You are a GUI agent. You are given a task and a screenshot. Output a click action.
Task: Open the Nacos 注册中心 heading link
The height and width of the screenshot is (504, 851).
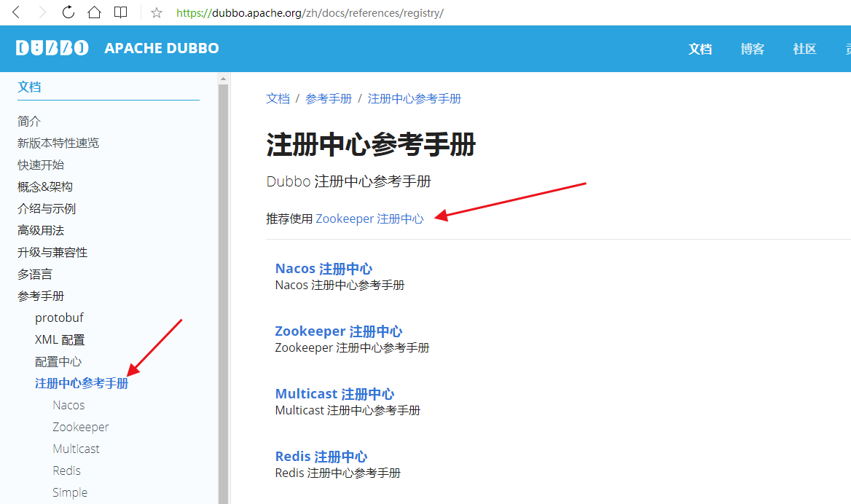pos(323,269)
